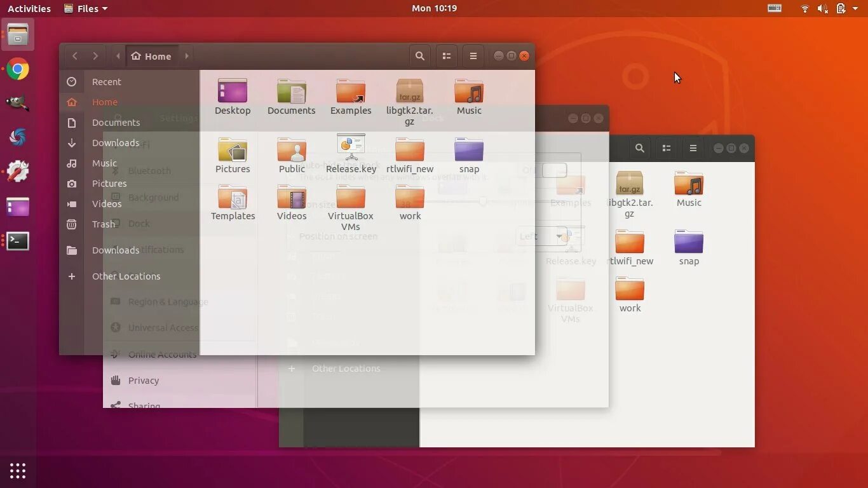Open search in the back Files window
The image size is (868, 488).
click(640, 148)
